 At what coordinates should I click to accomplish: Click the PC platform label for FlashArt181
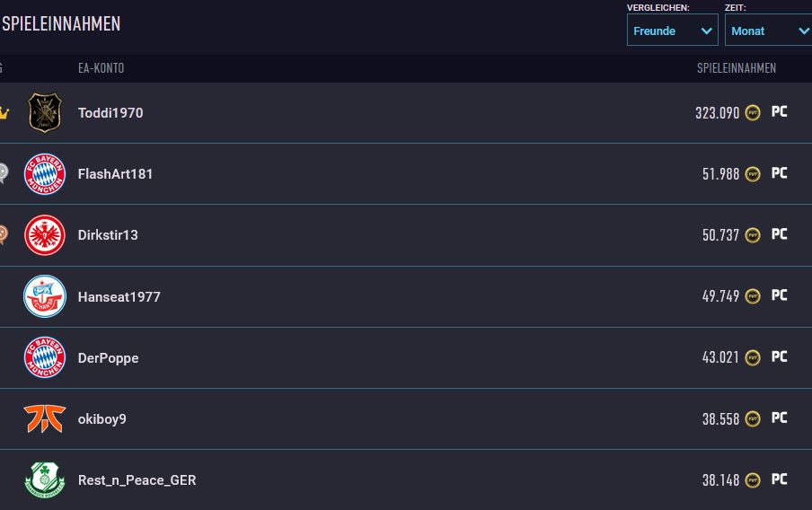point(779,173)
